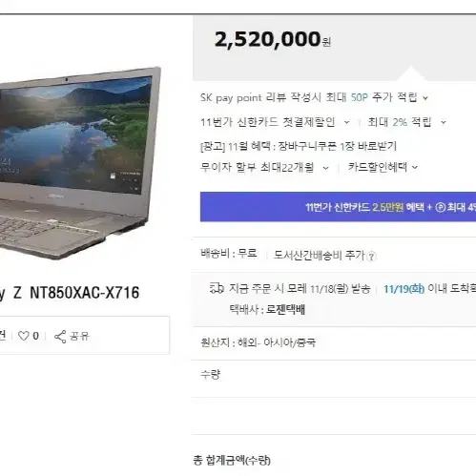Click the 로젠택배 courier name
This screenshot has width=476, height=476.
(285, 309)
